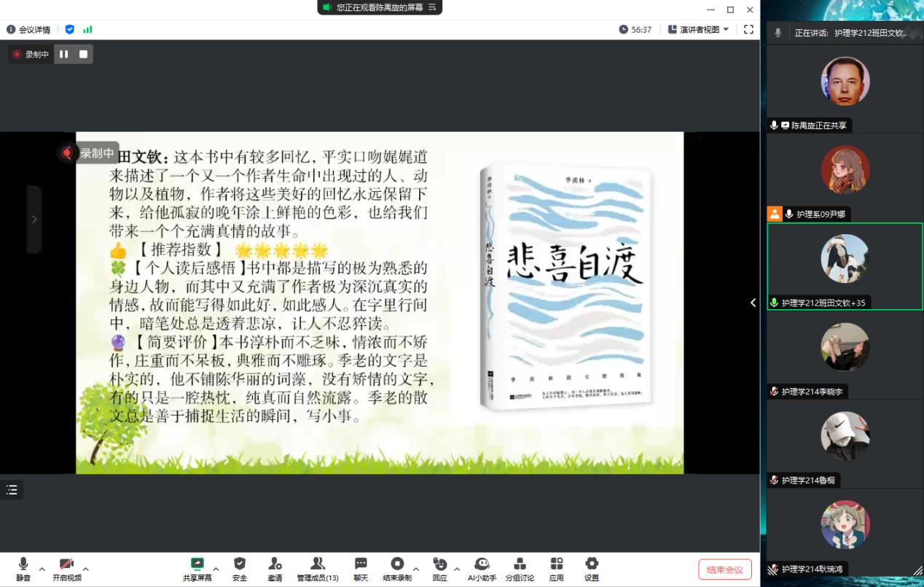Open the 演讲者视图 view dropdown
This screenshot has height=587, width=924.
coord(699,30)
